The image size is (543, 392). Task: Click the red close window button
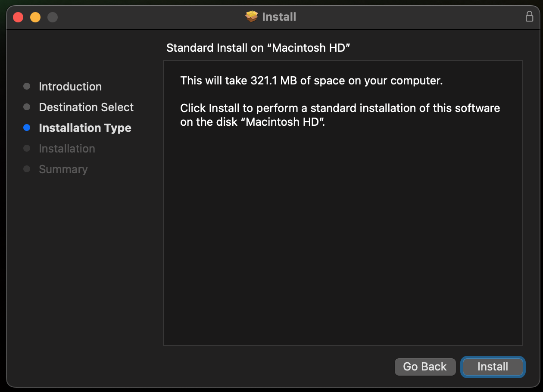(x=18, y=17)
